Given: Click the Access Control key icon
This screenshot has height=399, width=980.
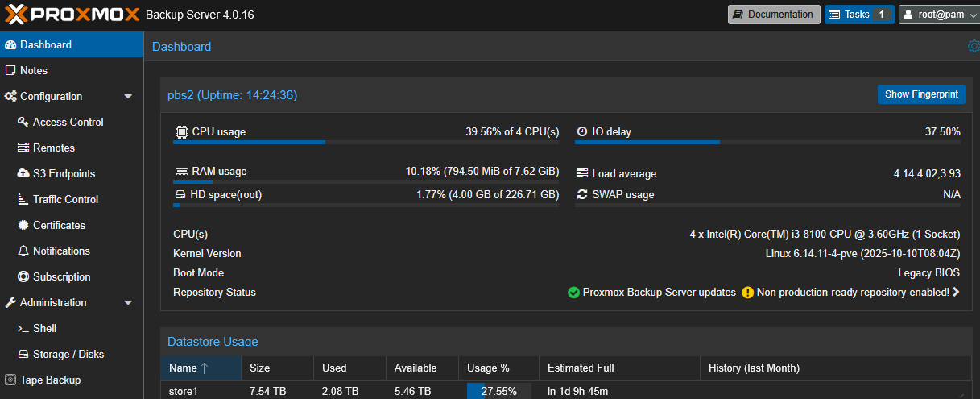Looking at the screenshot, I should [23, 123].
